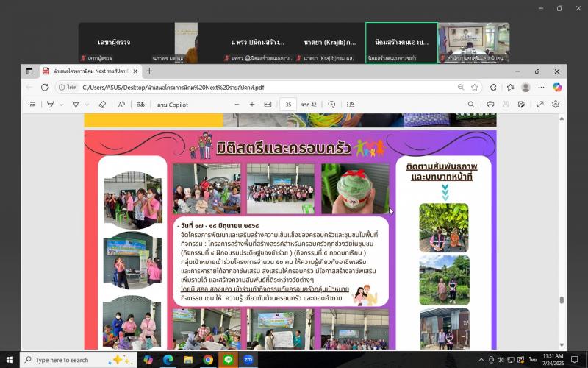Open Copilot from the taskbar

tap(148, 360)
